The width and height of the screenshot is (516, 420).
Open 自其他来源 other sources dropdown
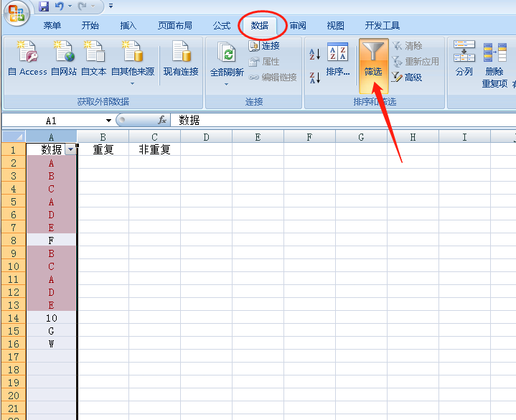click(x=133, y=62)
